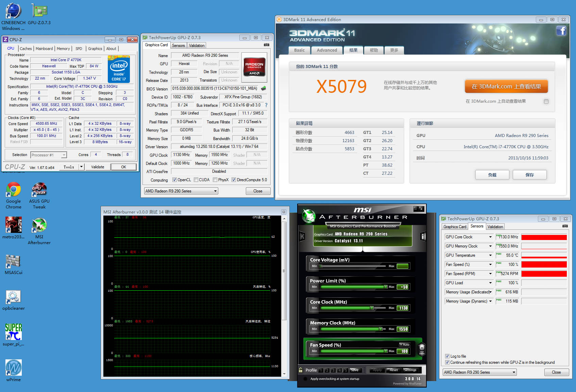
Task: Click the orange view results on 3DMark.com button
Action: pos(506,86)
